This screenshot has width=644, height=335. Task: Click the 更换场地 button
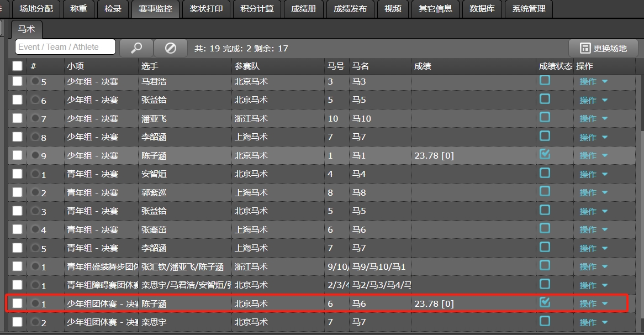(x=603, y=48)
